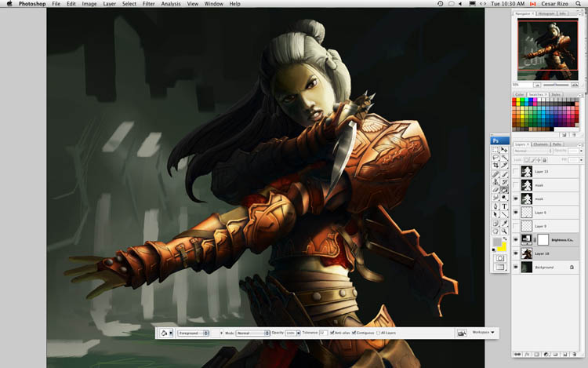Switch to the Channels tab
Image resolution: width=588 pixels, height=368 pixels.
[540, 144]
